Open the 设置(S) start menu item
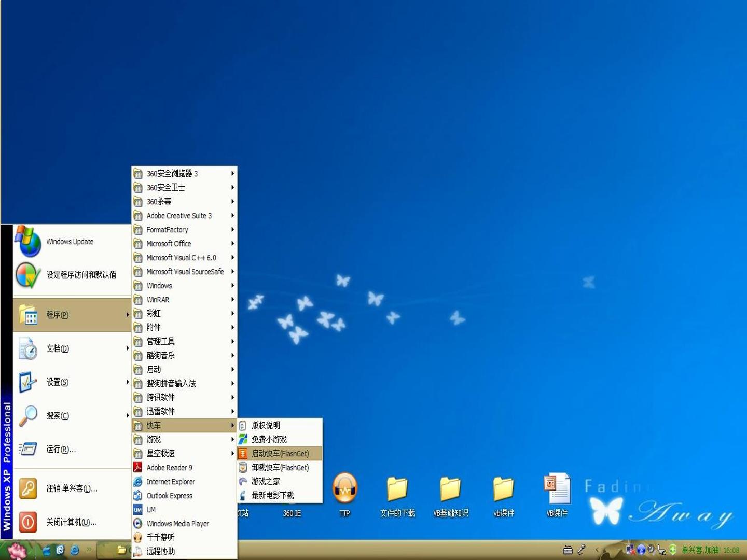The image size is (747, 560). (x=72, y=382)
